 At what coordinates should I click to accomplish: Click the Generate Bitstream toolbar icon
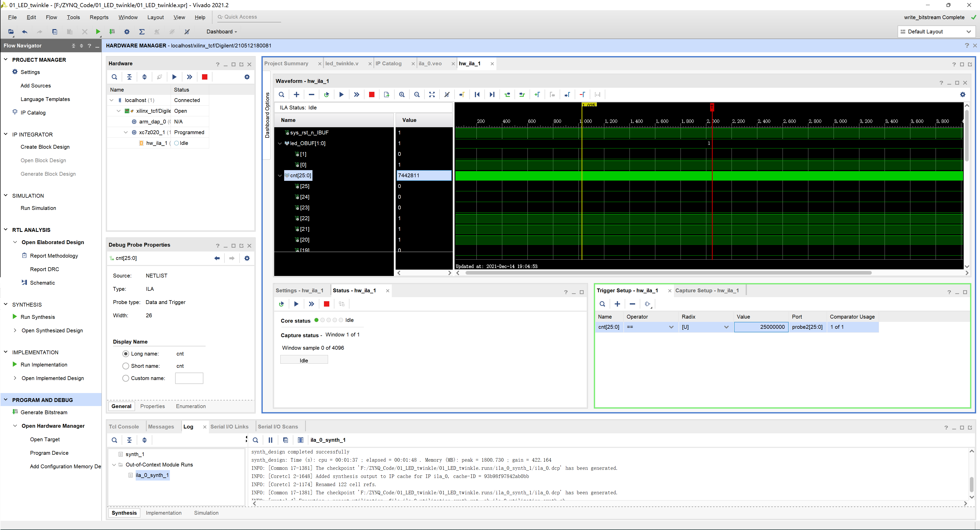(x=112, y=32)
